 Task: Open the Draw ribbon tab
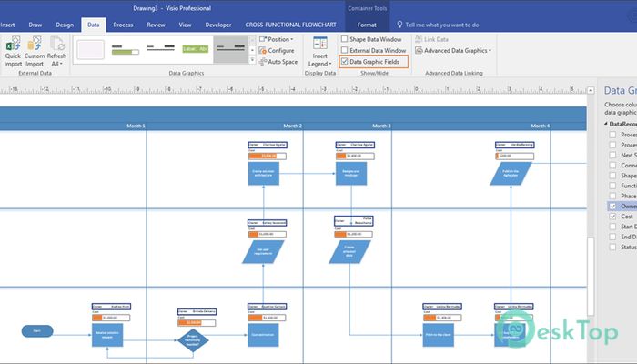point(35,25)
